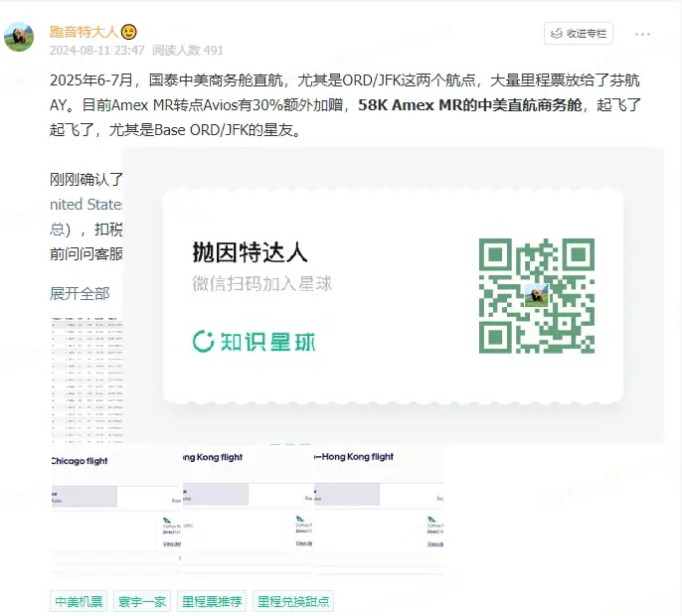Screen dimensions: 682x616
Task: Open the spreadsheet table image thumbnail
Action: click(87, 381)
